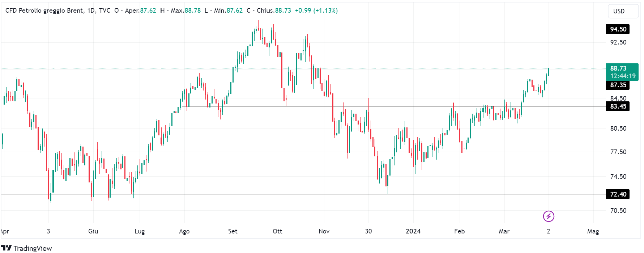
Task: Open the USD currency selector
Action: pos(623,11)
